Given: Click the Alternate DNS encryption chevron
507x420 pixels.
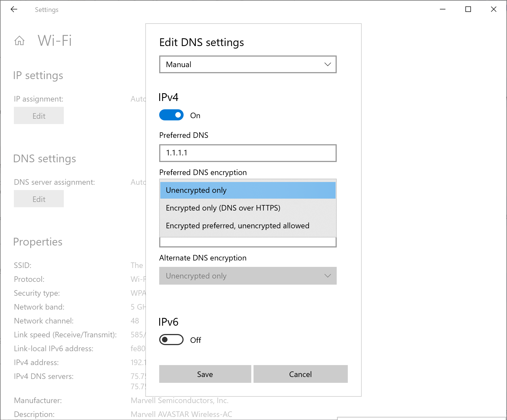Looking at the screenshot, I should [328, 276].
